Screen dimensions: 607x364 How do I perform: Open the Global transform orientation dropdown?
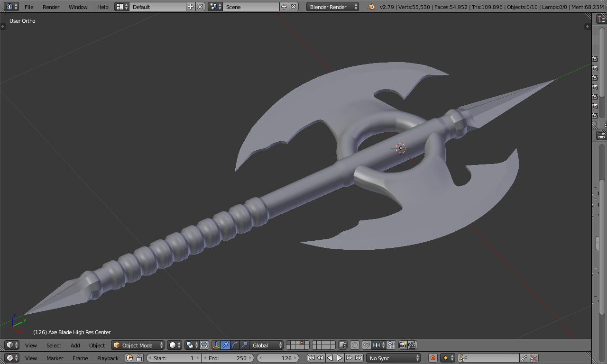pos(267,345)
